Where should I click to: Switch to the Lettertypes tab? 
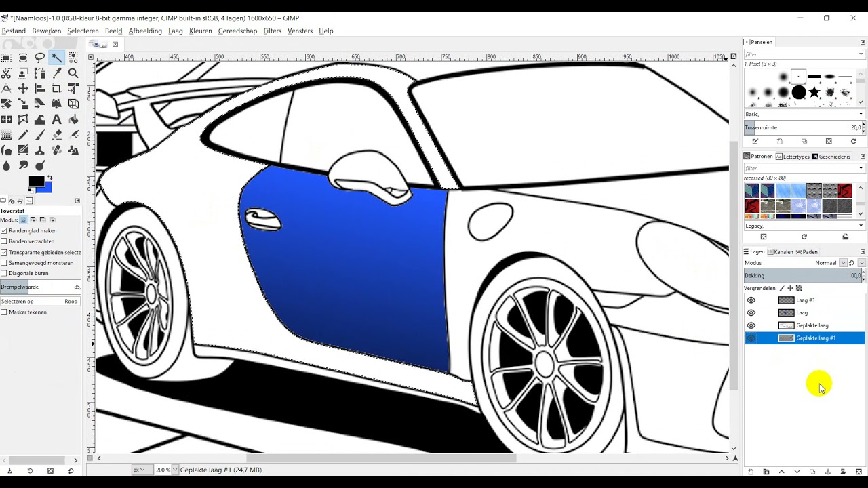[793, 157]
